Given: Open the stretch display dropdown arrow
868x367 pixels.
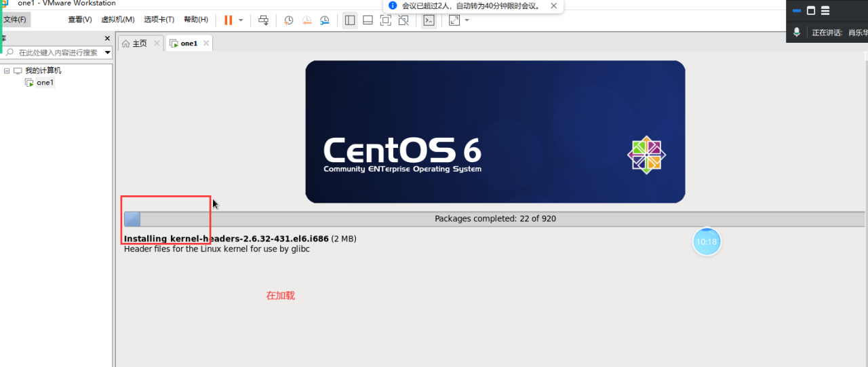Looking at the screenshot, I should 467,20.
